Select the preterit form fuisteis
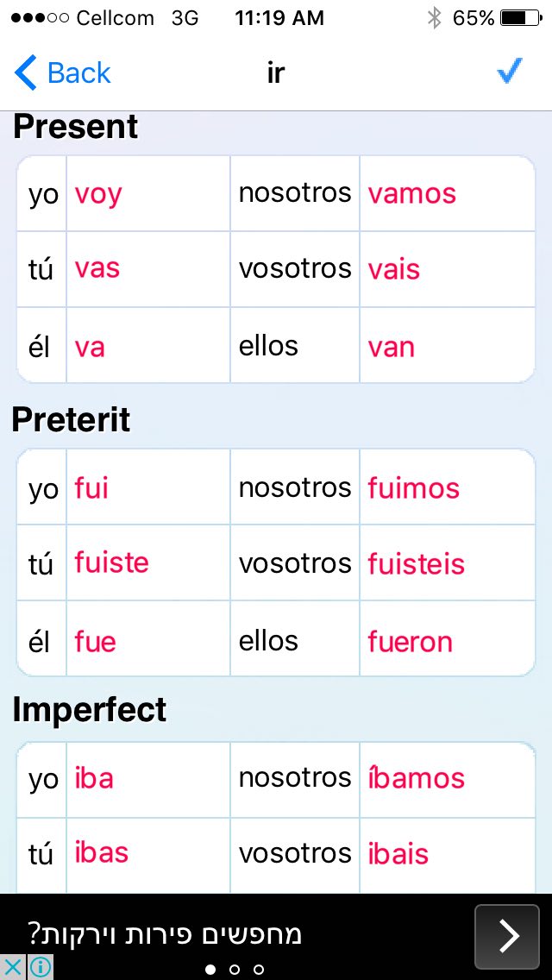The height and width of the screenshot is (980, 552). click(416, 564)
